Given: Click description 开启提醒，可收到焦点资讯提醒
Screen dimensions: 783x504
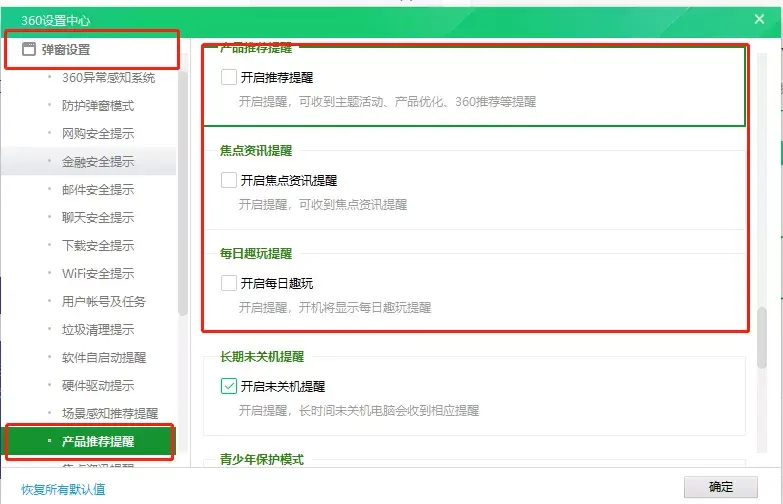Looking at the screenshot, I should point(323,204).
